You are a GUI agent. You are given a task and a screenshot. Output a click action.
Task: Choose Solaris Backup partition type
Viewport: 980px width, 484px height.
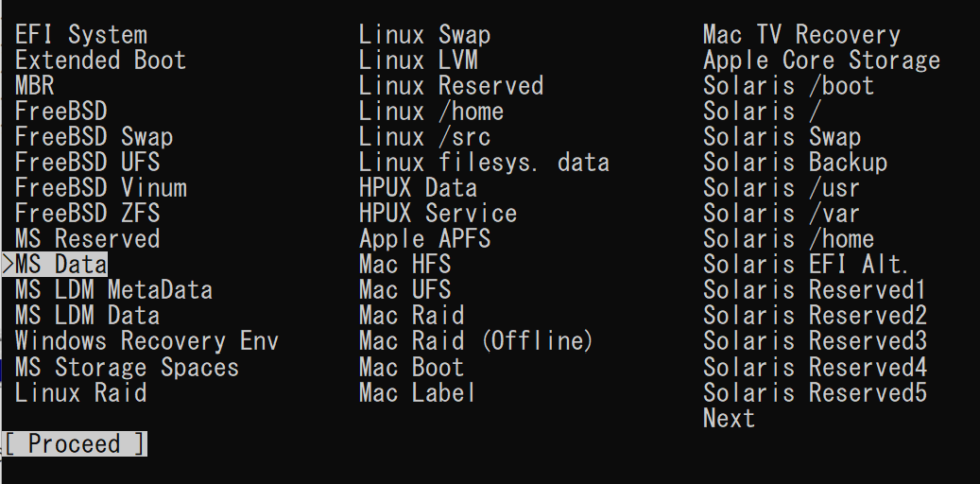point(795,163)
